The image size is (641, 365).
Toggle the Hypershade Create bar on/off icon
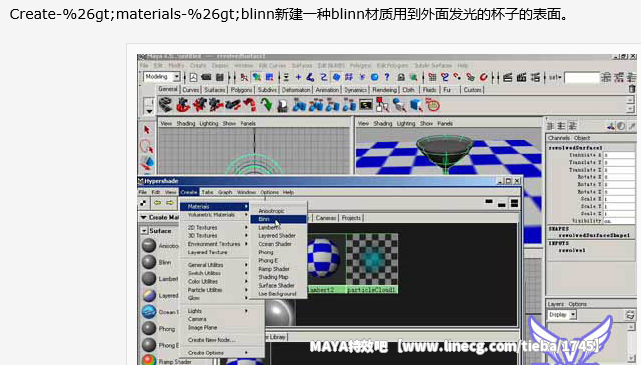(143, 203)
